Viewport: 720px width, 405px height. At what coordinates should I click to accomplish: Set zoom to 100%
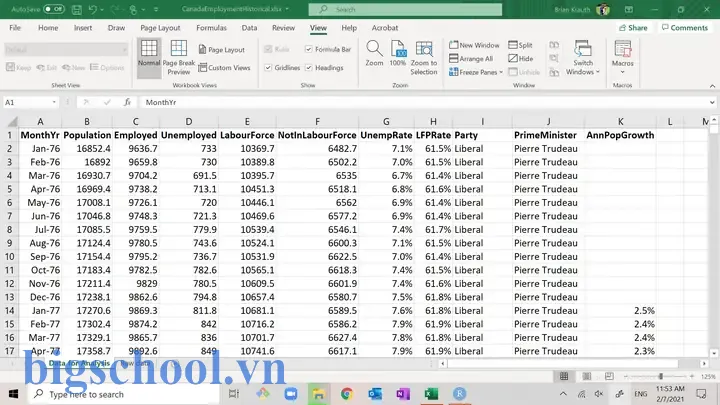click(398, 54)
